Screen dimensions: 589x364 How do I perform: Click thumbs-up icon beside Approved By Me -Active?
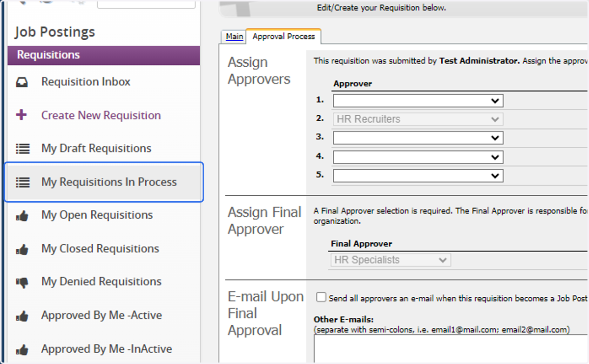point(22,316)
